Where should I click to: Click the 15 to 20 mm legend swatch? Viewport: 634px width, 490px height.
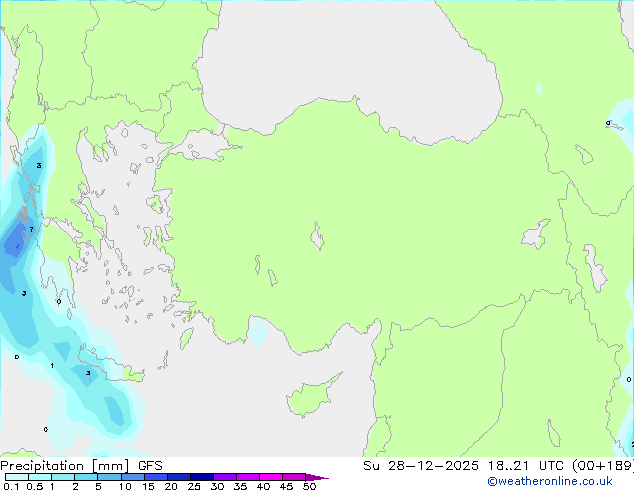(155, 477)
